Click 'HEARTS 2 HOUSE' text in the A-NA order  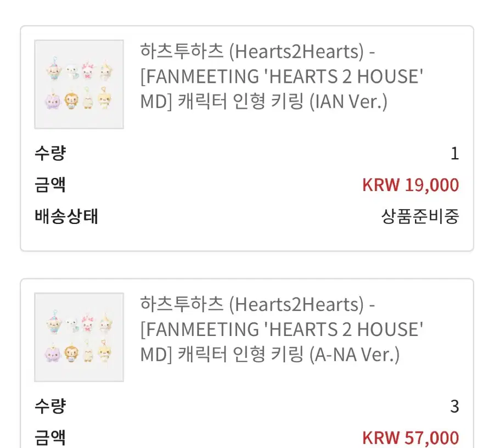(x=344, y=329)
